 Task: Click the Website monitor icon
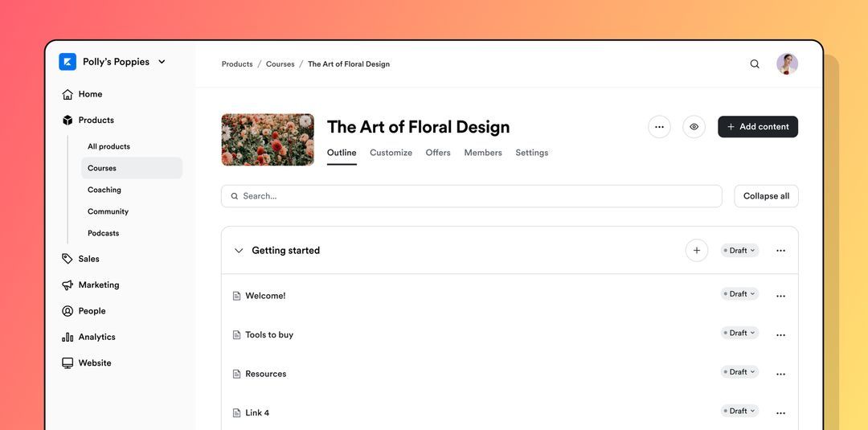[68, 363]
